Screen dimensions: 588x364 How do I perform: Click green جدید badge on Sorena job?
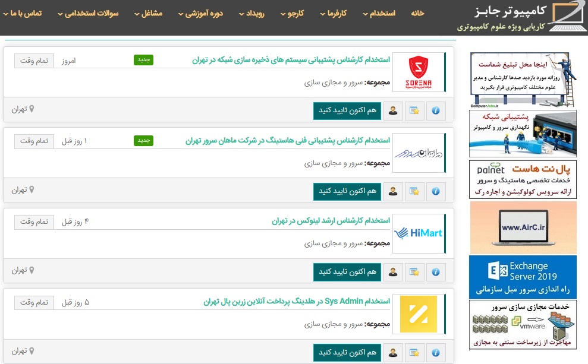[144, 60]
